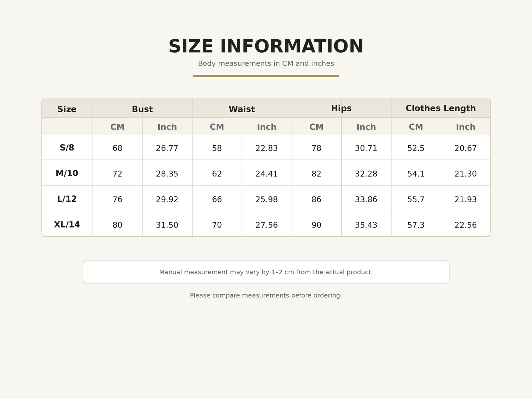This screenshot has height=399, width=532.
Task: Select the XL/14 size row label
Action: coord(67,225)
